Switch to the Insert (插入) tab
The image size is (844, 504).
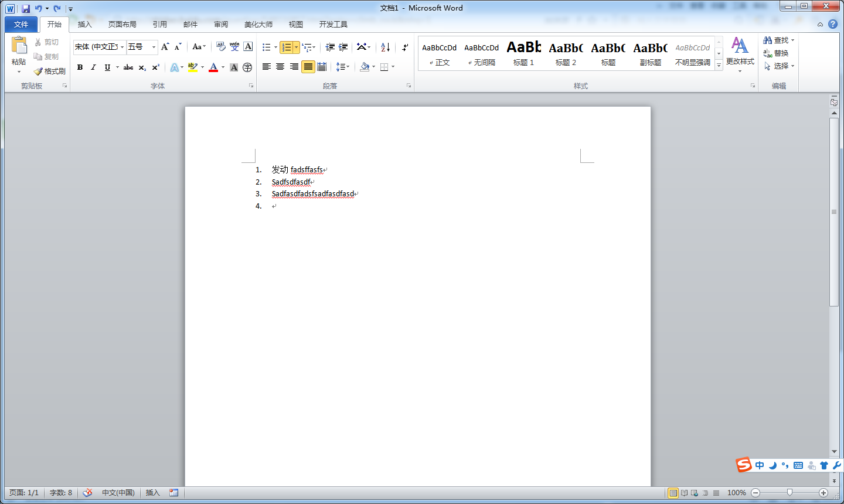click(85, 25)
